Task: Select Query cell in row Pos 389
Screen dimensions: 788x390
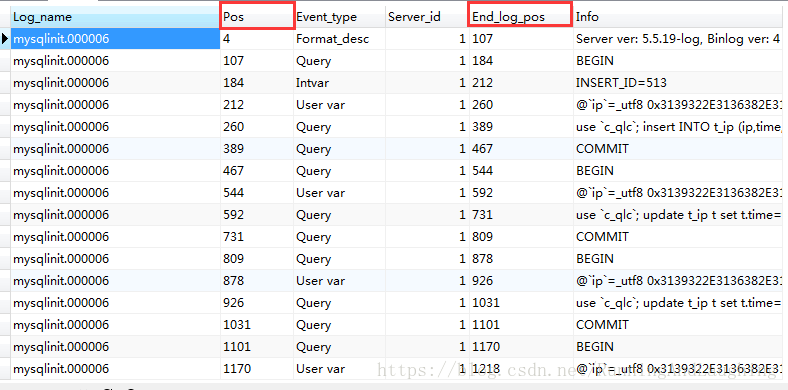Action: 339,149
